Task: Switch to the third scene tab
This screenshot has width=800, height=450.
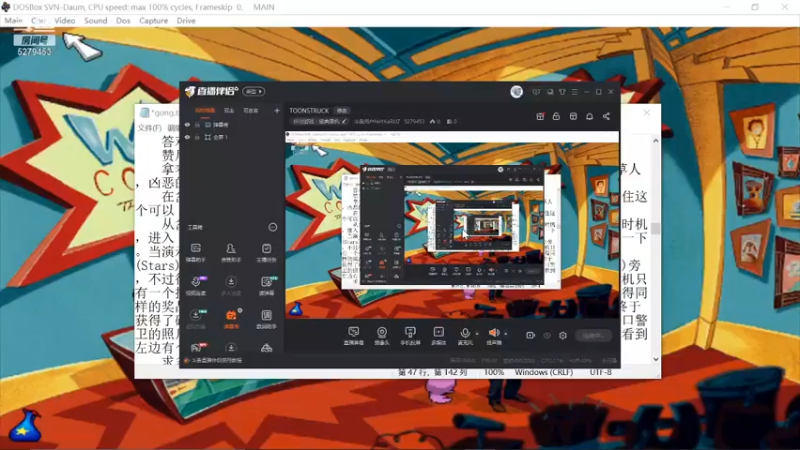Action: 251,110
